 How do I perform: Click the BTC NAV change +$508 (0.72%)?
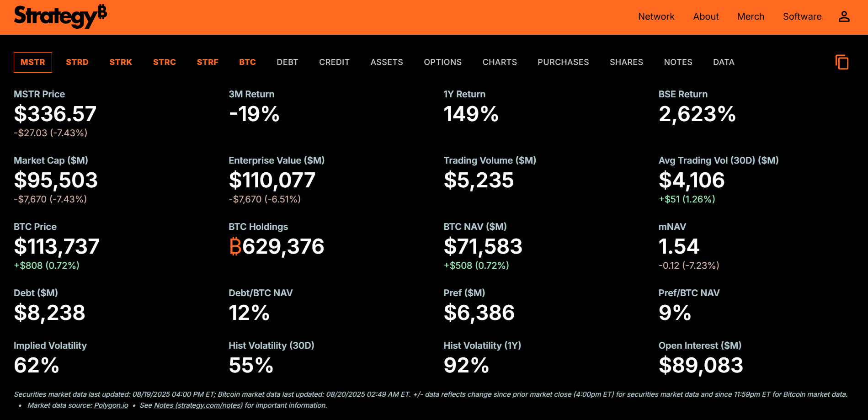click(476, 266)
